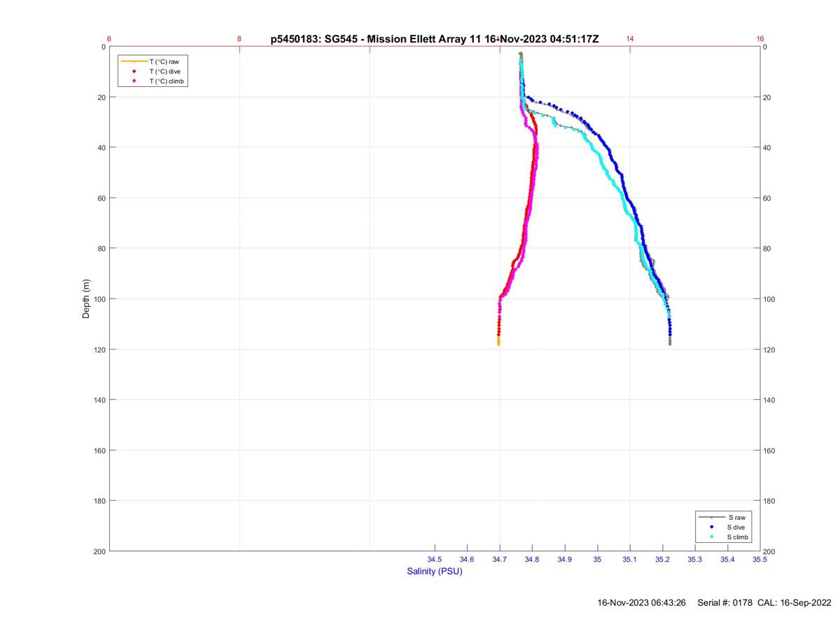Viewport: 840px width, 620px height.
Task: Click the salinity tick label 35.2
Action: (x=662, y=560)
